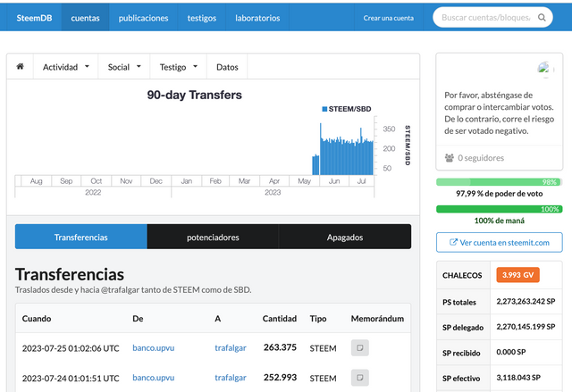Click the 2,270,145.199 SP value
The height and width of the screenshot is (392, 572).
(x=526, y=327)
